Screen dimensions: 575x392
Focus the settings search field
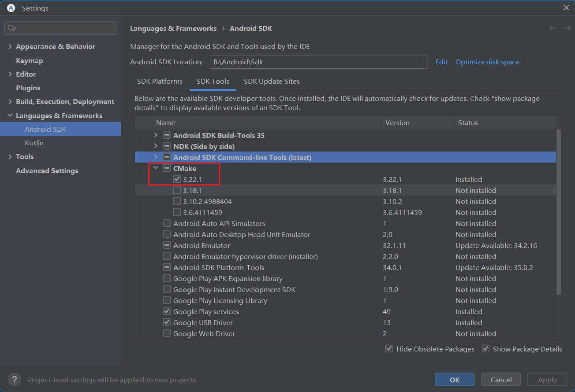(x=60, y=28)
